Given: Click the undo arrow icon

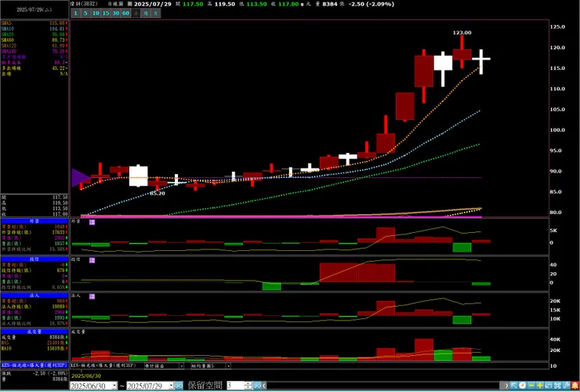Looking at the screenshot, I should (549, 386).
